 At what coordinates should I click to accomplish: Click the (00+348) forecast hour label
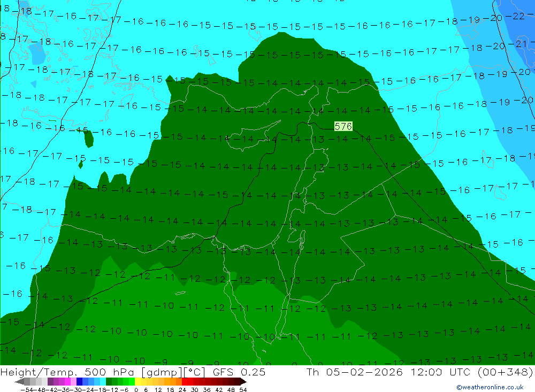(505, 372)
